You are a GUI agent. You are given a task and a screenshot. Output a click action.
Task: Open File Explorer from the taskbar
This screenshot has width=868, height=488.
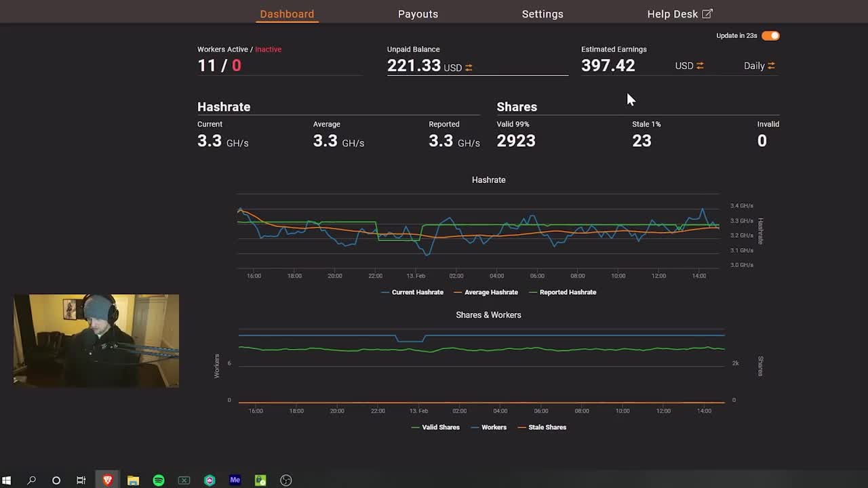click(x=133, y=480)
